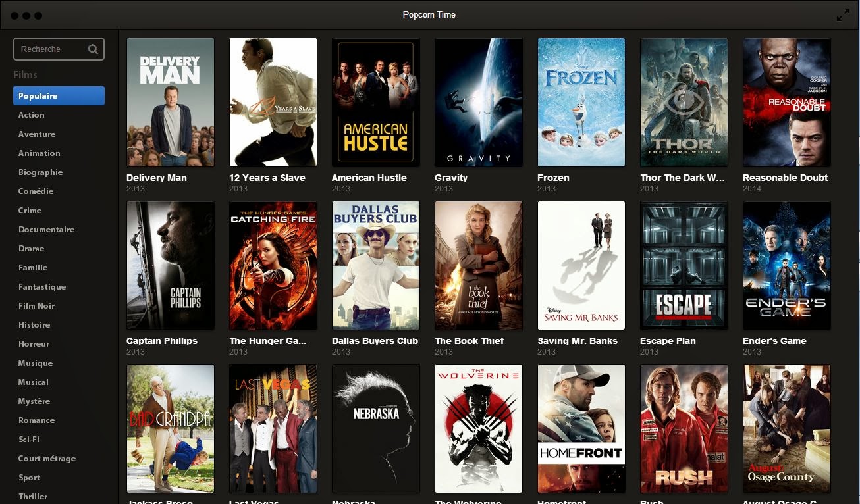This screenshot has height=504, width=860.
Task: Select Court métrage in the sidebar
Action: click(47, 459)
